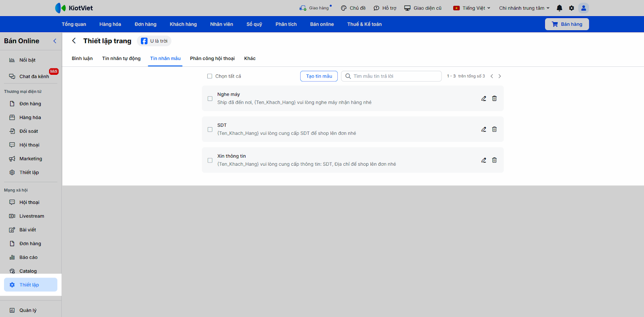Open the Thuế & Kế toán menu
The image size is (644, 317).
[365, 24]
